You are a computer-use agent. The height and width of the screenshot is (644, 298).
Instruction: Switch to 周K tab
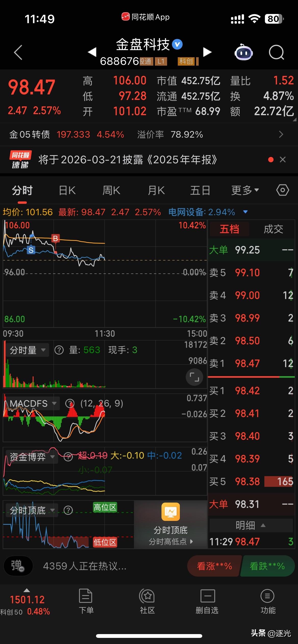[x=111, y=190]
